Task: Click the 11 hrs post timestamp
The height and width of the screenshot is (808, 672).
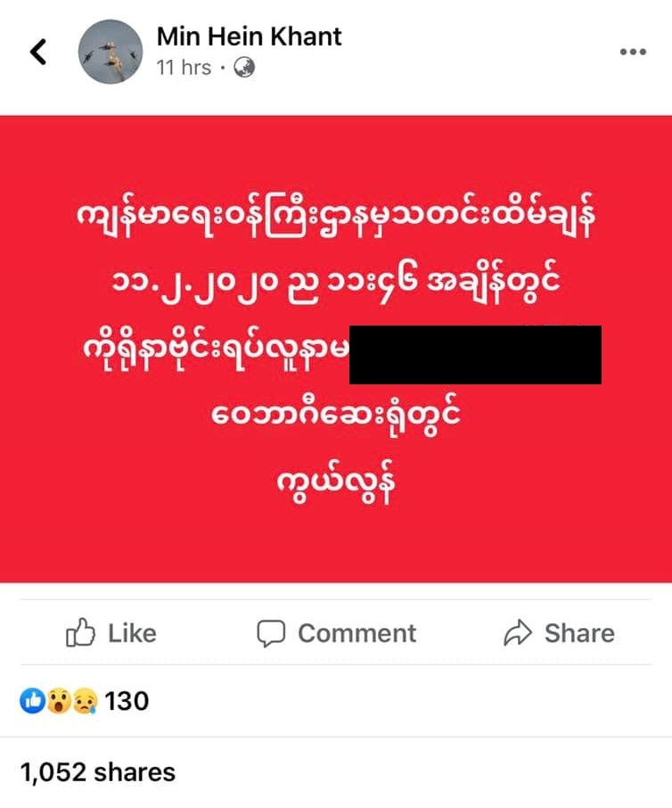Action: [x=184, y=68]
